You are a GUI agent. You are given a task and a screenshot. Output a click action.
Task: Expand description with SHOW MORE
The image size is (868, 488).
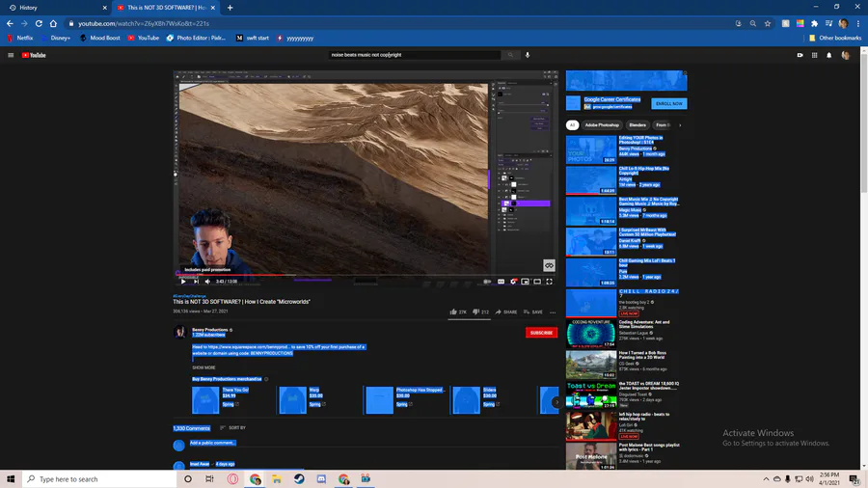[203, 367]
